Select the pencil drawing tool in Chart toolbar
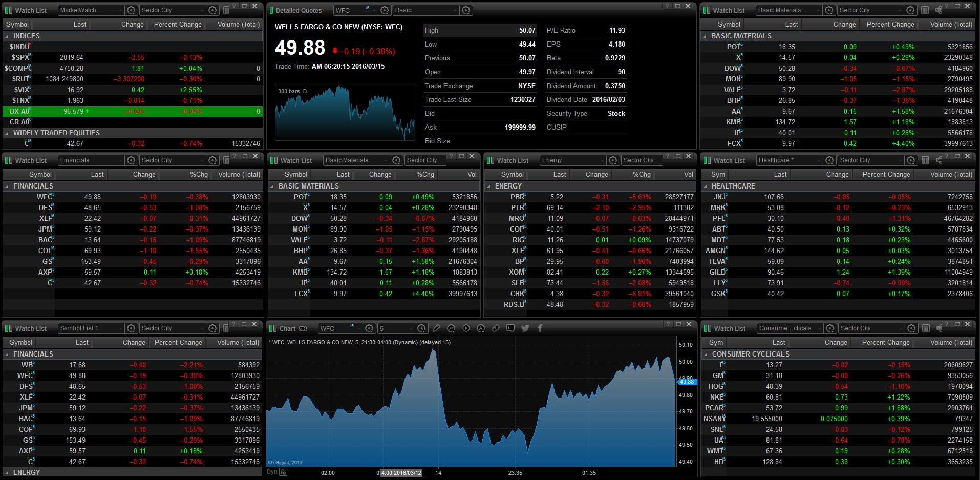 (436, 328)
